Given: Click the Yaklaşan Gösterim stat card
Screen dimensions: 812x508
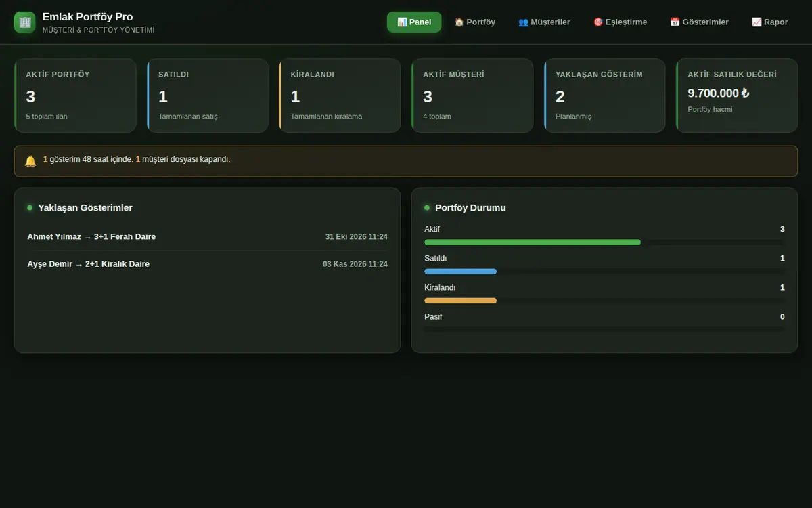Looking at the screenshot, I should 605,96.
